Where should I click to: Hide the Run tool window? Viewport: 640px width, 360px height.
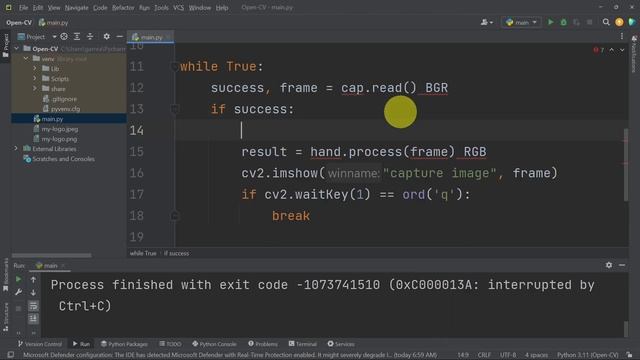(x=622, y=265)
